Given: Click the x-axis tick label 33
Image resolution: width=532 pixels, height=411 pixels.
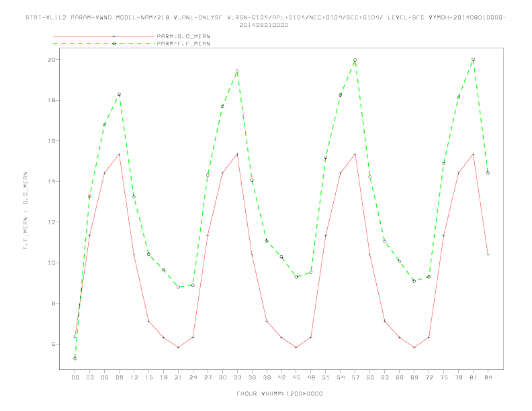Looking at the screenshot, I should [x=237, y=377].
